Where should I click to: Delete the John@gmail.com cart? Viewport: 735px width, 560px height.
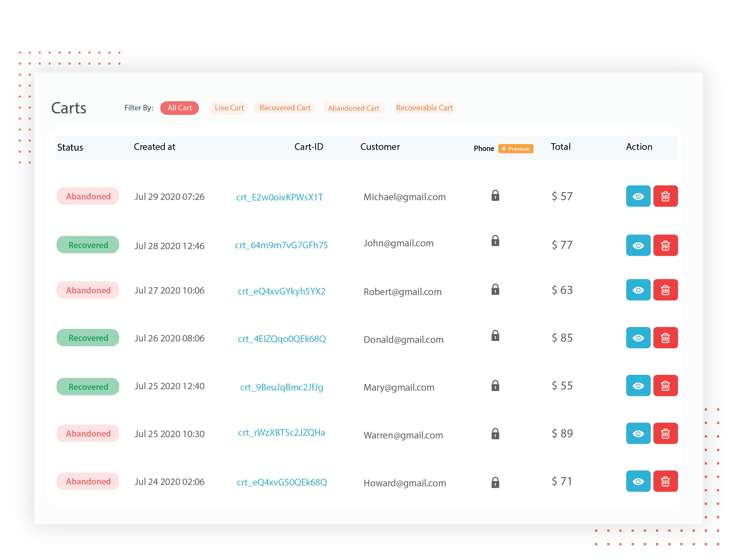click(666, 245)
